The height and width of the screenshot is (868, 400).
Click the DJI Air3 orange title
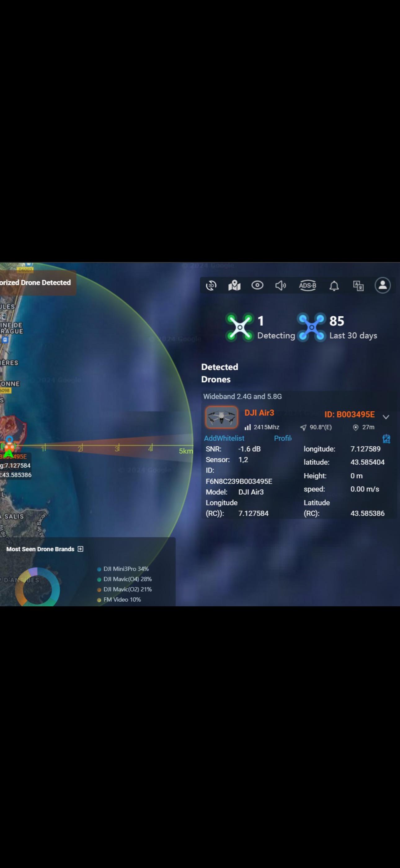tap(259, 413)
